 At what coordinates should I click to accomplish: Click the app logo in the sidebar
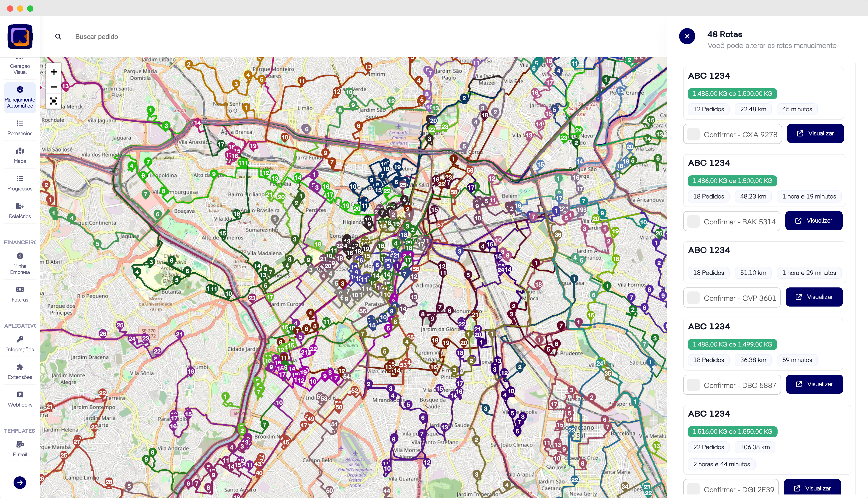click(x=20, y=37)
